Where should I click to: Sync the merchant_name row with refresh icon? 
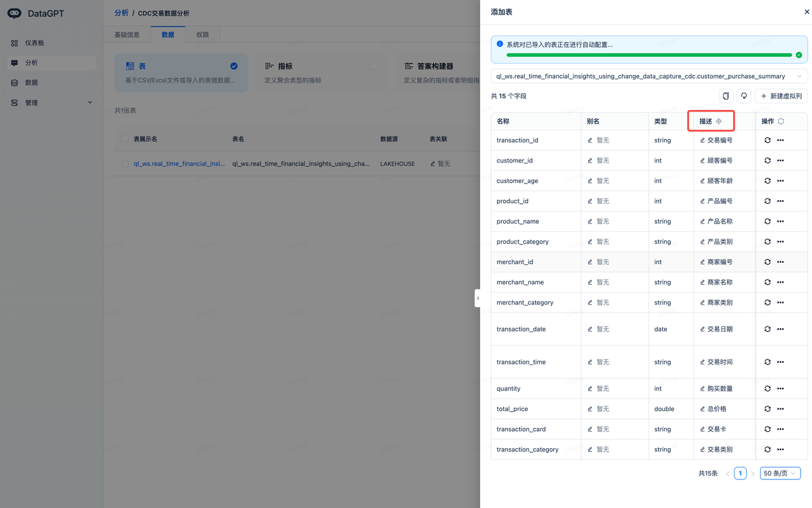[x=768, y=282]
